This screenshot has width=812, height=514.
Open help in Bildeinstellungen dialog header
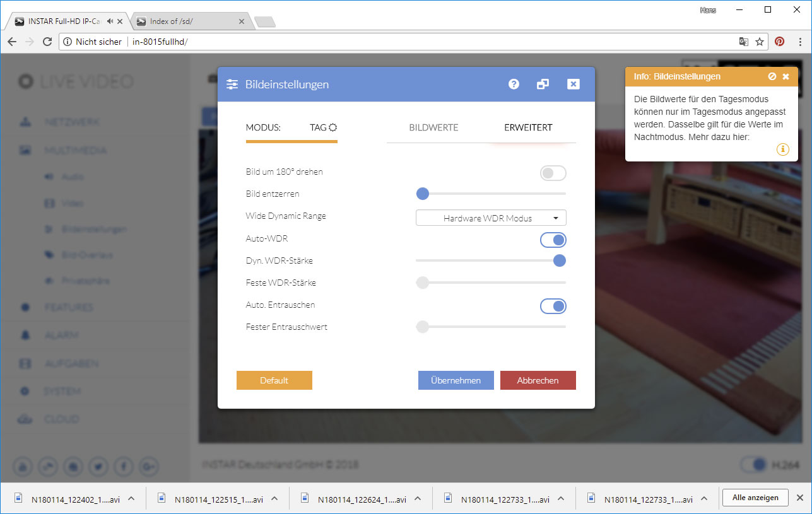(514, 84)
